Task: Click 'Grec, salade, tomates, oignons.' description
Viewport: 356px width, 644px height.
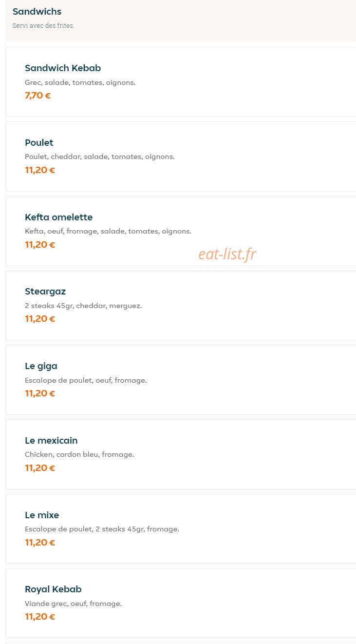Action: click(80, 82)
